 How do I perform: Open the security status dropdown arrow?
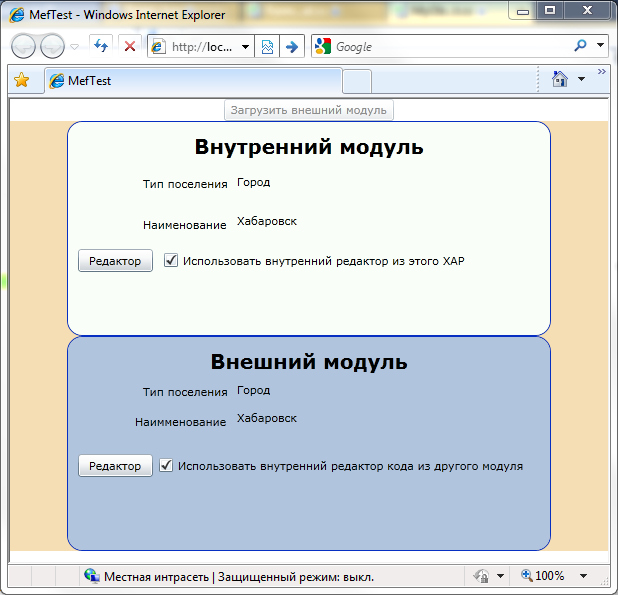(500, 576)
